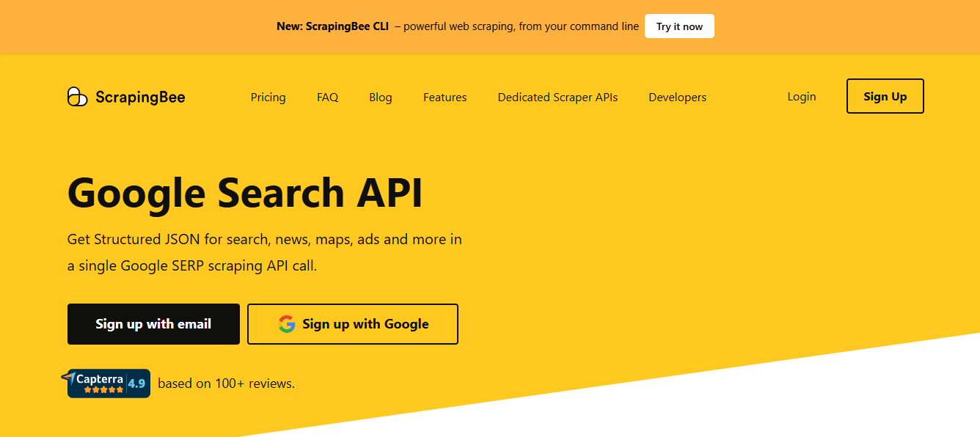Click the orange Capterra rating stars
Image resolution: width=980 pixels, height=437 pixels.
click(103, 390)
